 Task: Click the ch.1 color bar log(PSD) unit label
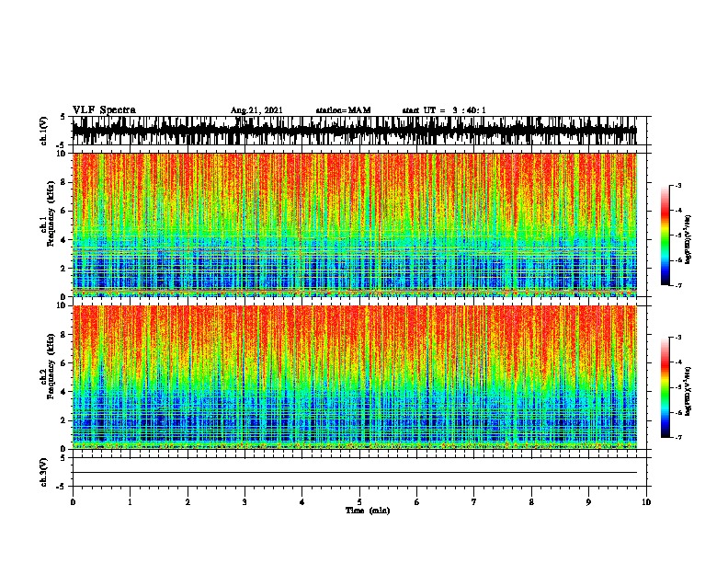688,239
